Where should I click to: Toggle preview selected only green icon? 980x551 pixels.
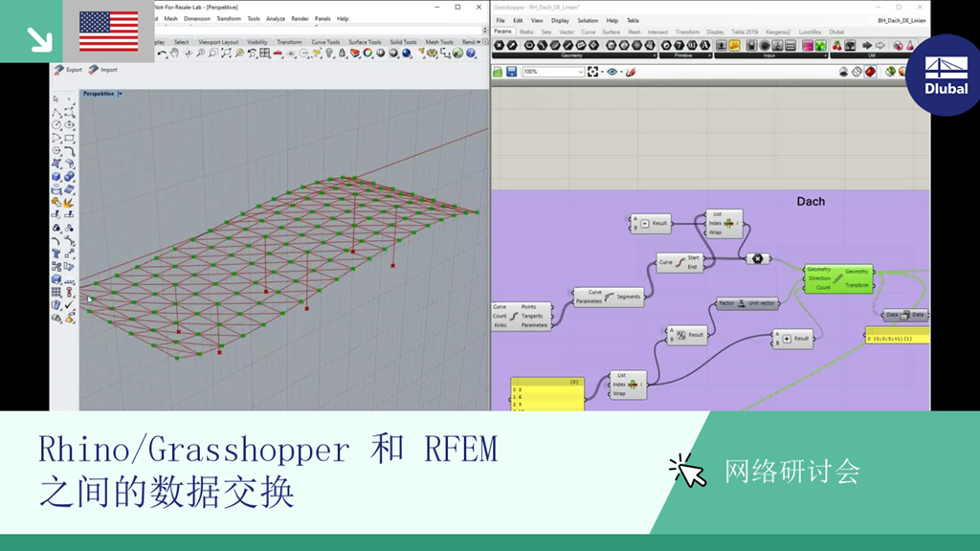tap(890, 72)
